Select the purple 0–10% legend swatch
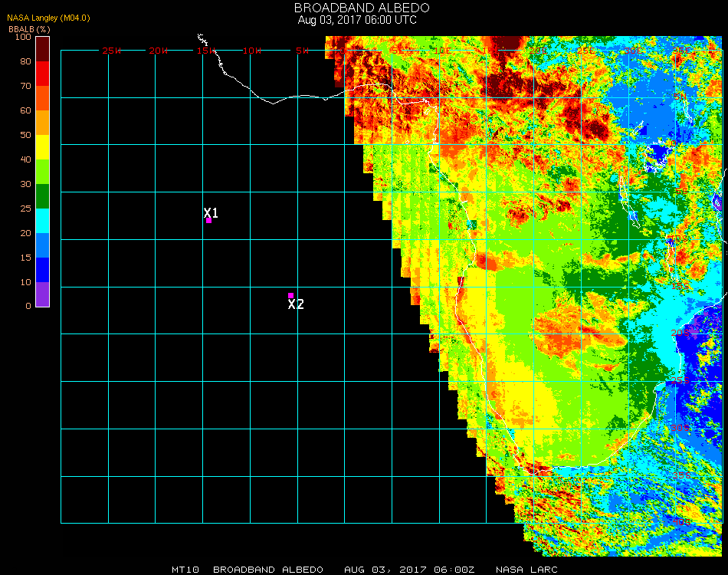Viewport: 728px width, 575px height. [42, 294]
